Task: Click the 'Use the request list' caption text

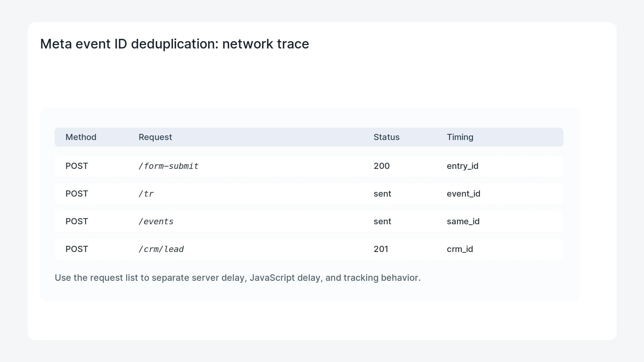Action: click(x=238, y=278)
